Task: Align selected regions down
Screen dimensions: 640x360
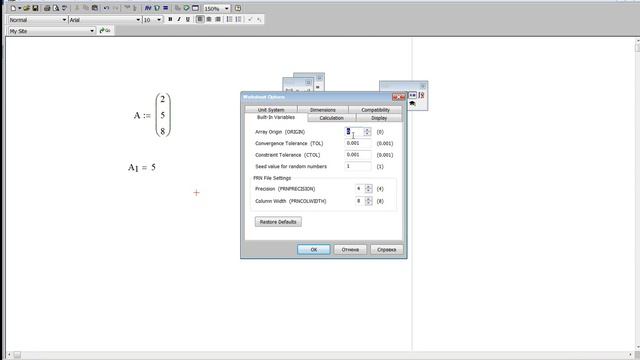Action: coord(135,8)
